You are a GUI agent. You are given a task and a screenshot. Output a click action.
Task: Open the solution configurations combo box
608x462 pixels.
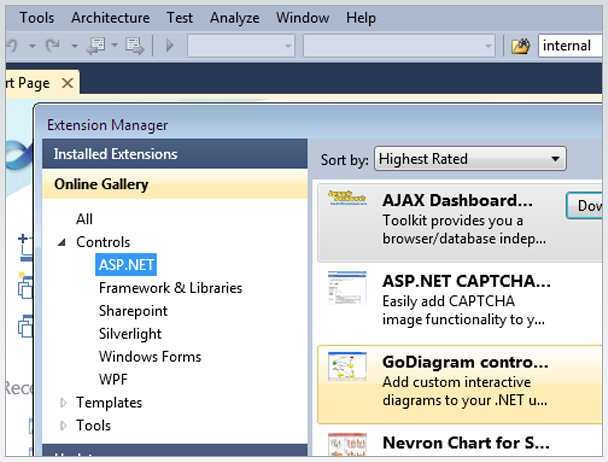coord(241,46)
